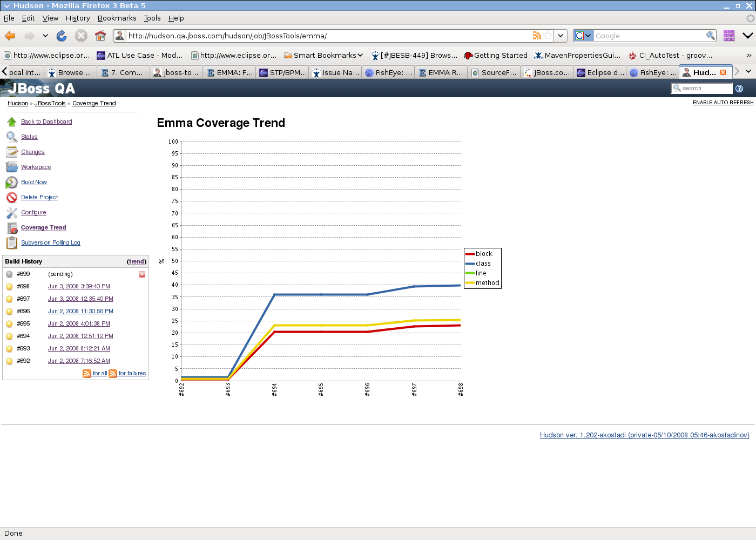Image resolution: width=756 pixels, height=540 pixels.
Task: Open the list all tabs dropdown
Action: [748, 71]
